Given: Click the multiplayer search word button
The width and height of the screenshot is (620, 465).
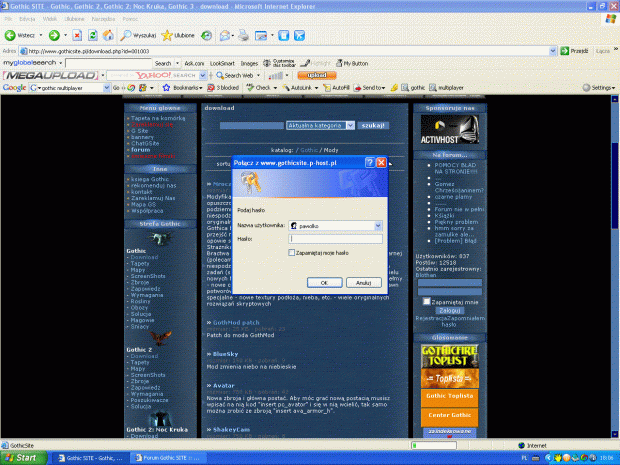Looking at the screenshot, I should [x=447, y=88].
